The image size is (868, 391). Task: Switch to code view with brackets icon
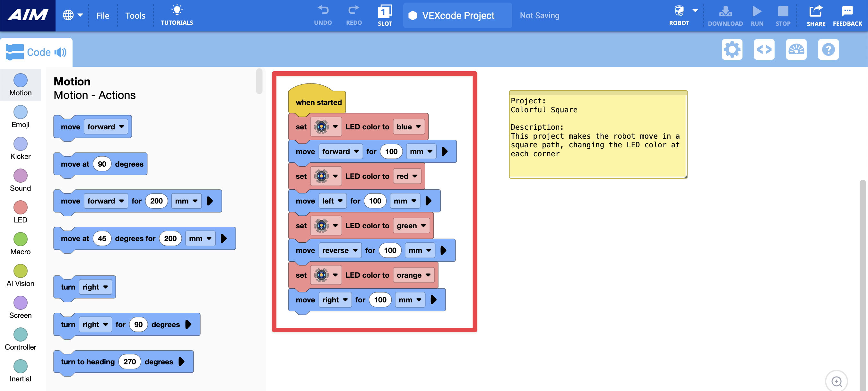(764, 49)
